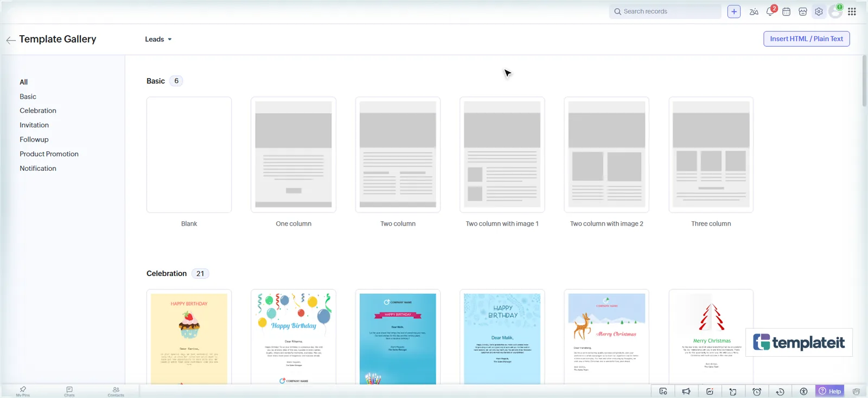Open the Zia assistant icon
868x398 pixels.
coord(754,11)
